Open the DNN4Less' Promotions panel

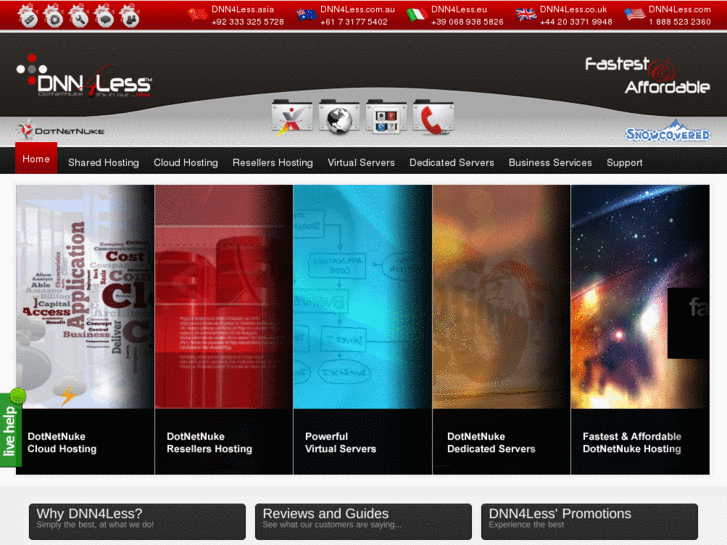(589, 521)
